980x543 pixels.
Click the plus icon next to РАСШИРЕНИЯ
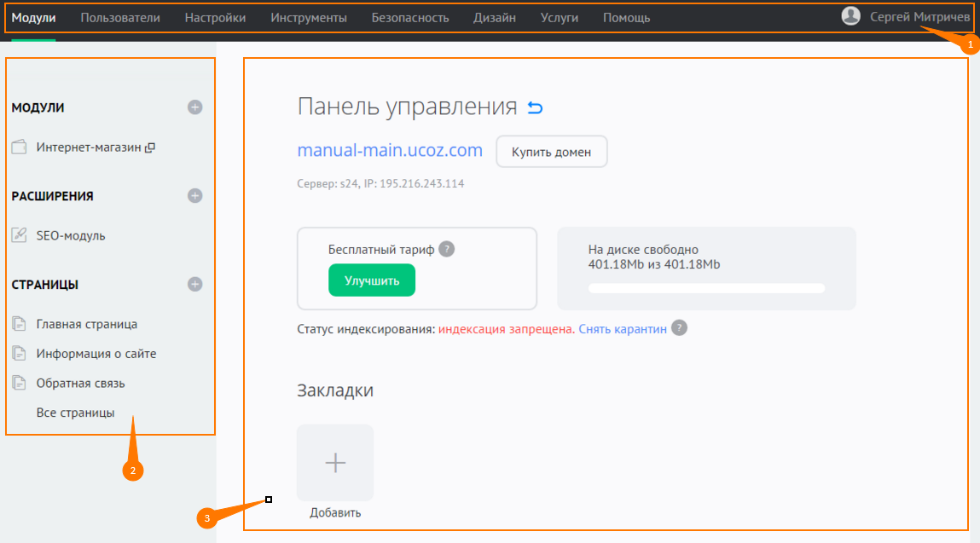click(x=195, y=196)
